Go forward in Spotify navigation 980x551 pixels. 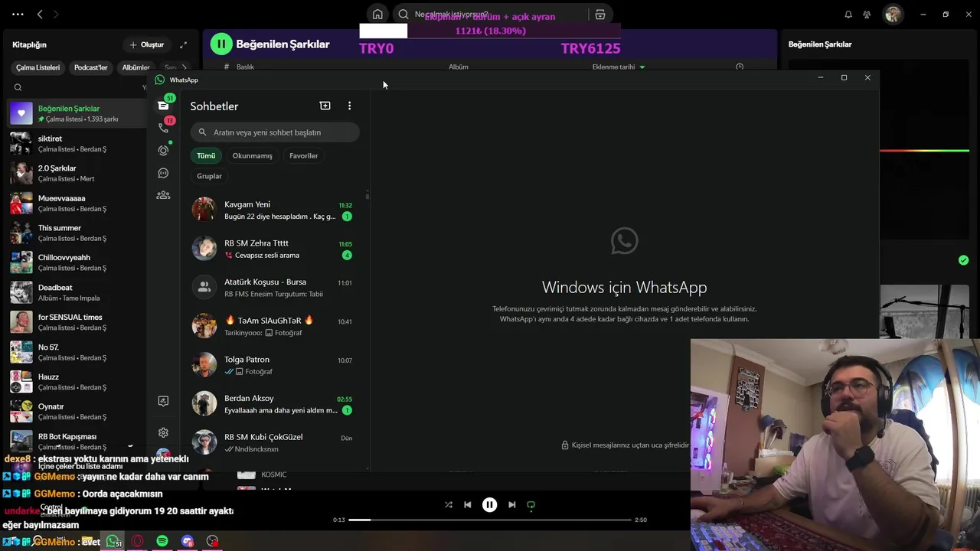tap(55, 14)
